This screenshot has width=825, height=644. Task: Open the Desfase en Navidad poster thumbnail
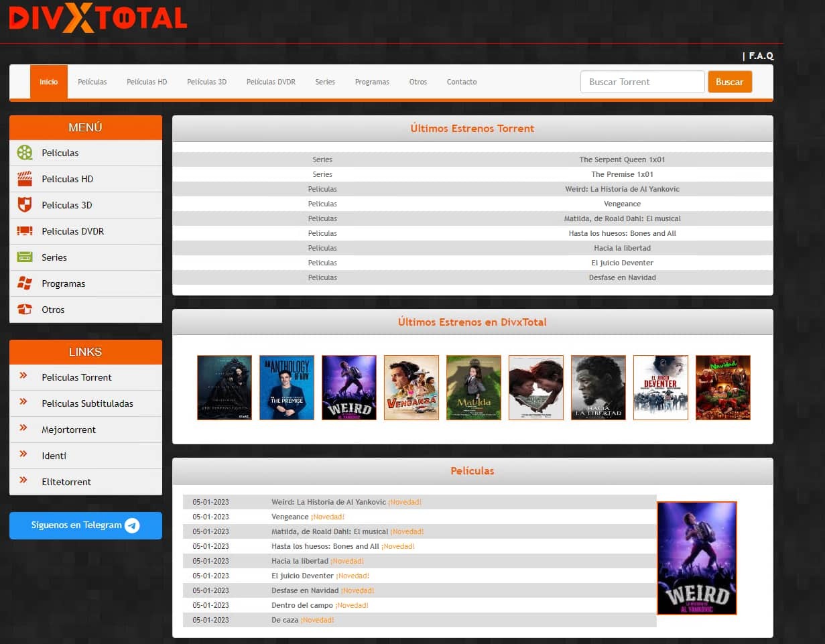point(723,388)
